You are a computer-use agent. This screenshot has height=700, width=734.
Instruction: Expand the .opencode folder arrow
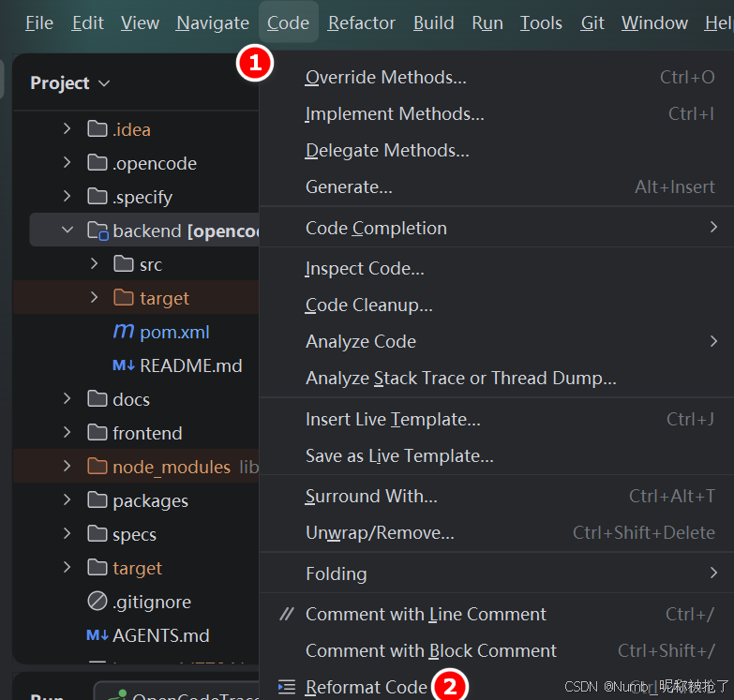(x=67, y=162)
